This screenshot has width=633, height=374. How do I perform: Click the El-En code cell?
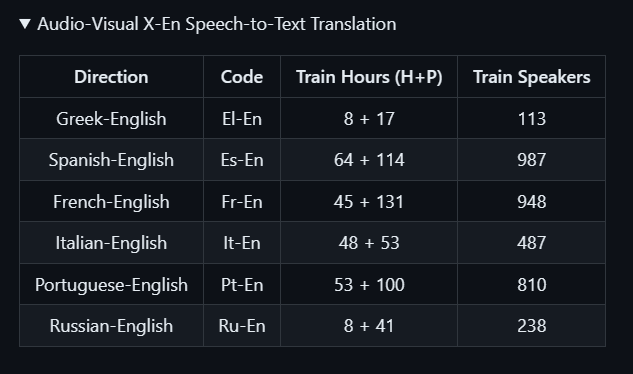click(x=242, y=118)
